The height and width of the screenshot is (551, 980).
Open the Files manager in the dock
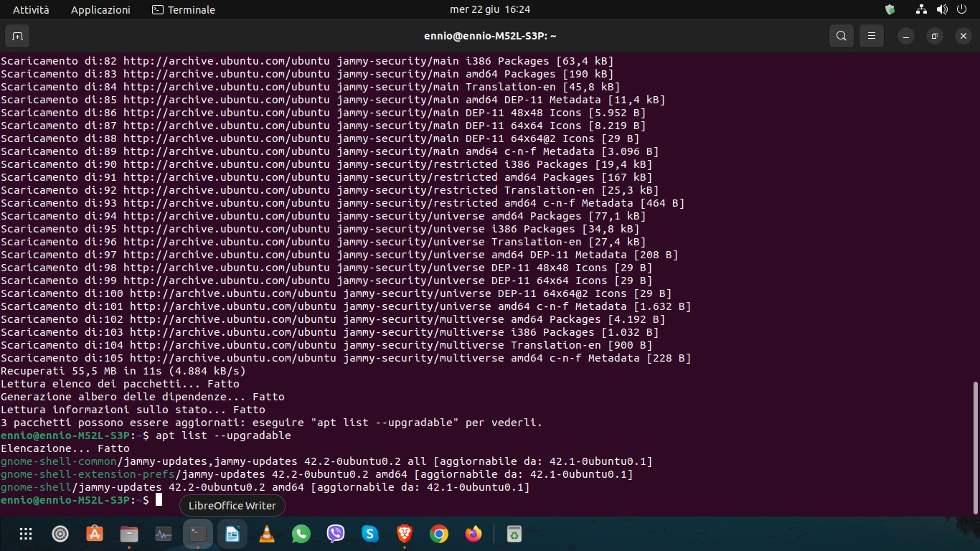[x=129, y=534]
